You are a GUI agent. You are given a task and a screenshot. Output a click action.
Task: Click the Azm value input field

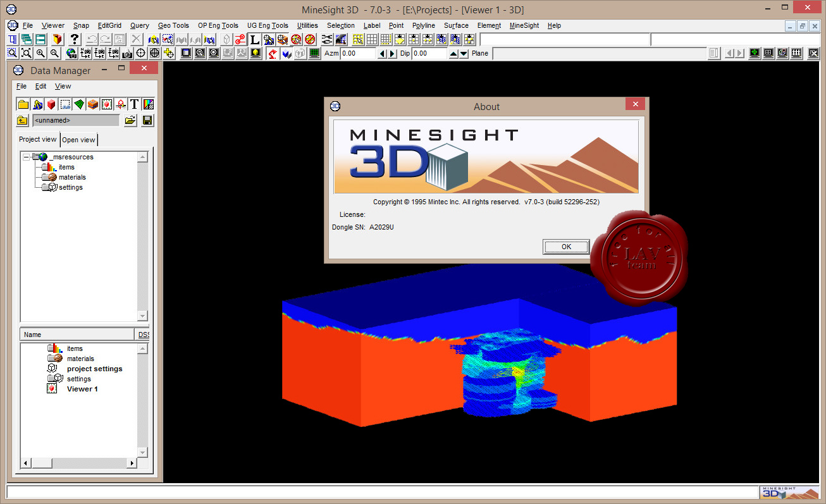click(x=358, y=54)
